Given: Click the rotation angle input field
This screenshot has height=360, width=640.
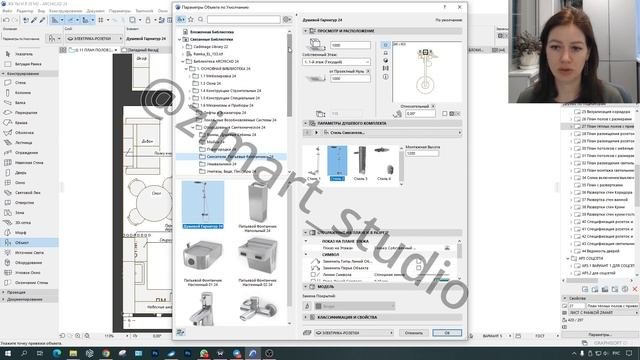Looking at the screenshot, I should (x=420, y=114).
